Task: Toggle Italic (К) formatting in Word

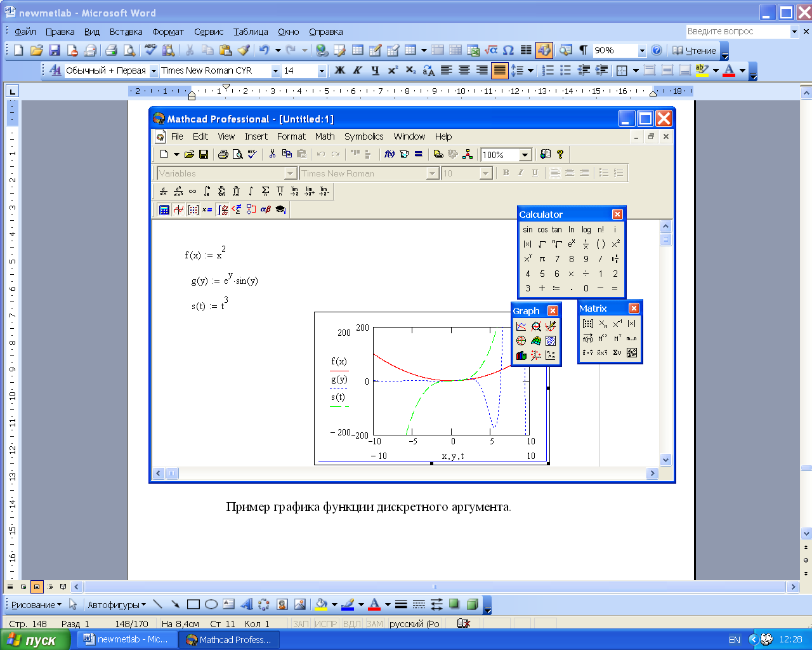Action: coord(358,70)
